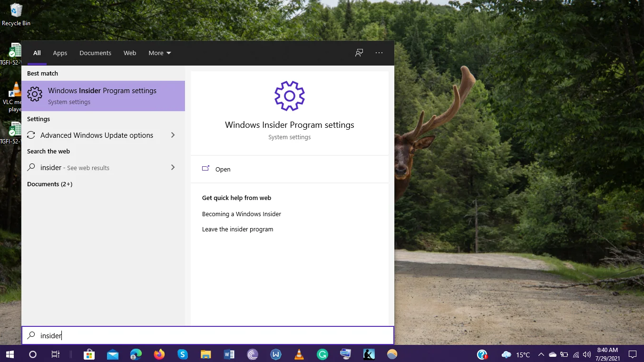644x362 pixels.
Task: Open Skype from the taskbar
Action: click(x=183, y=354)
